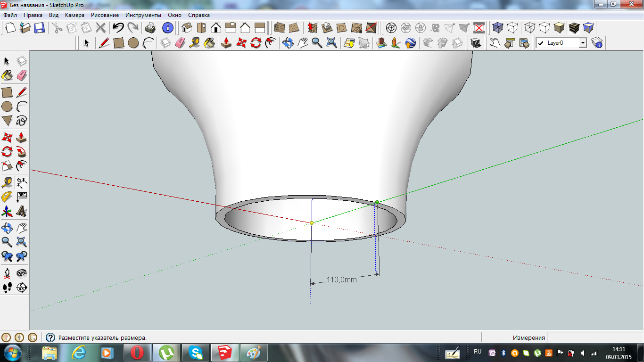Open the Камера menu
Image resolution: width=644 pixels, height=362 pixels.
point(74,15)
